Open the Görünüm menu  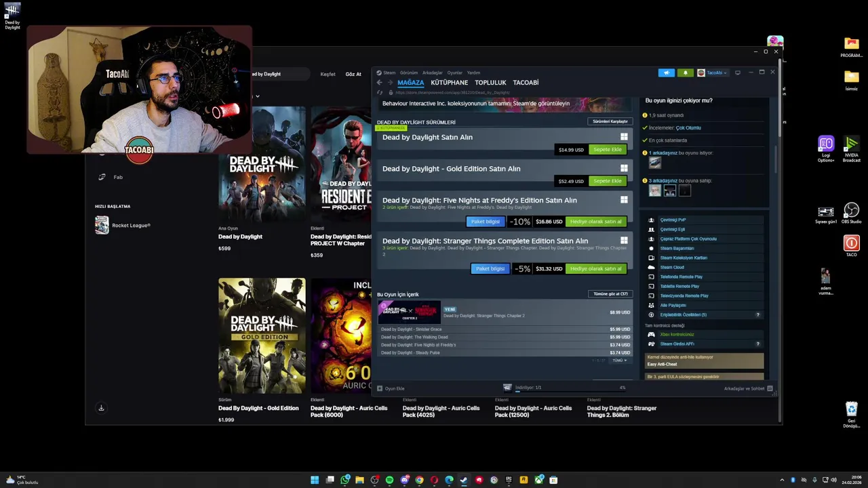pyautogui.click(x=409, y=73)
